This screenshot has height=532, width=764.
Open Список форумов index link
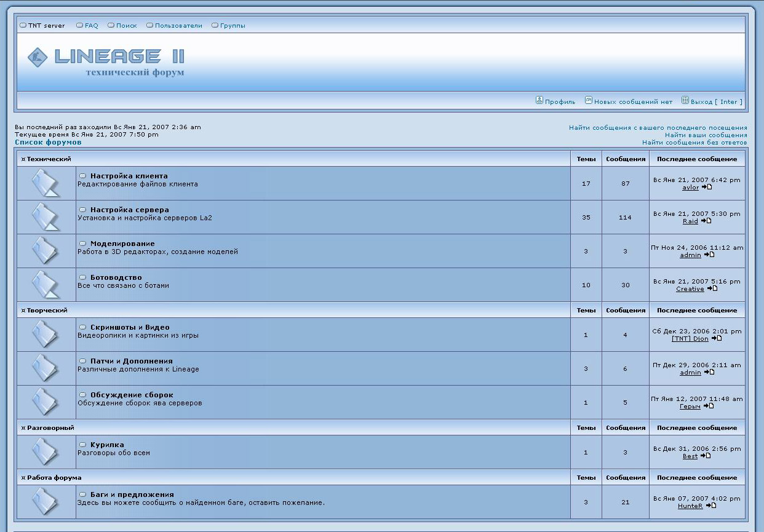click(x=48, y=142)
